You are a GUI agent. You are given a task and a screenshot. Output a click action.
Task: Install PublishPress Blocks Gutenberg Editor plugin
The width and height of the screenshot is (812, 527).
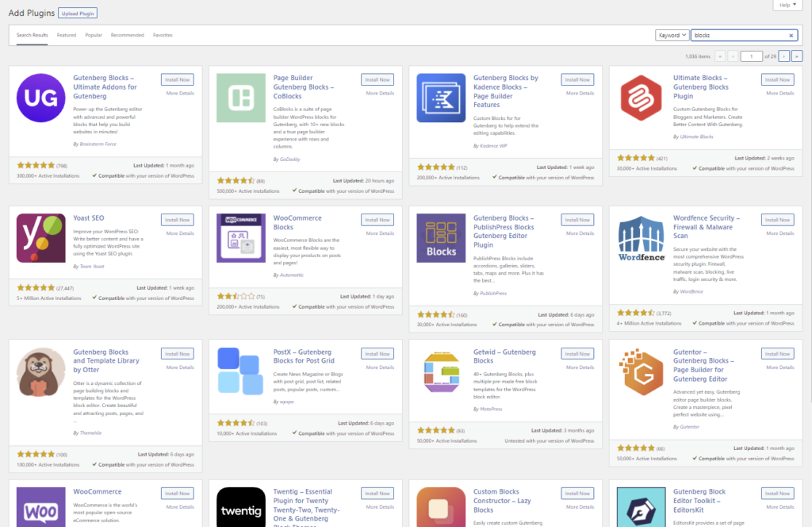(x=577, y=220)
